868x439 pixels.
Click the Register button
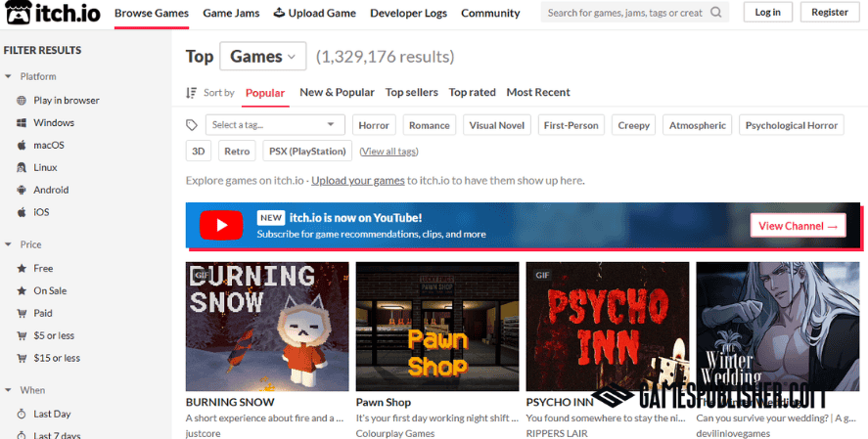point(830,12)
